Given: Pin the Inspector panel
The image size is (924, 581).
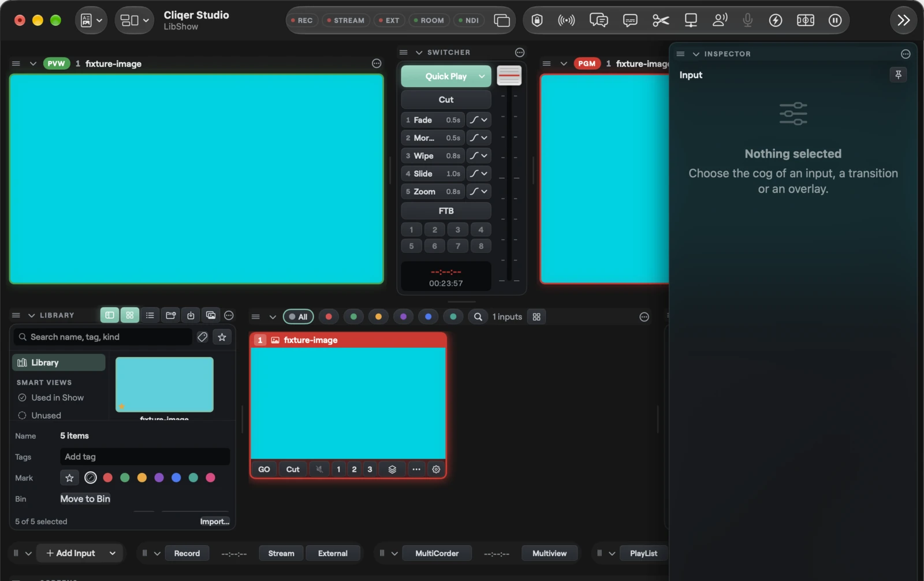Looking at the screenshot, I should pos(898,75).
